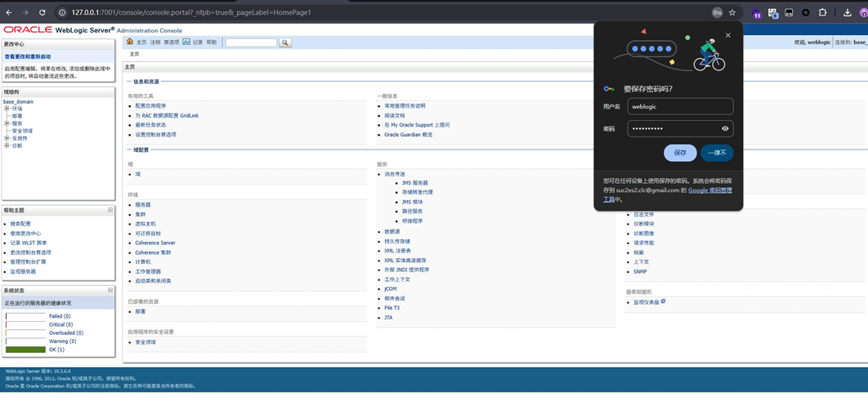Expand the 环境 tree node
The image size is (868, 402).
point(7,109)
